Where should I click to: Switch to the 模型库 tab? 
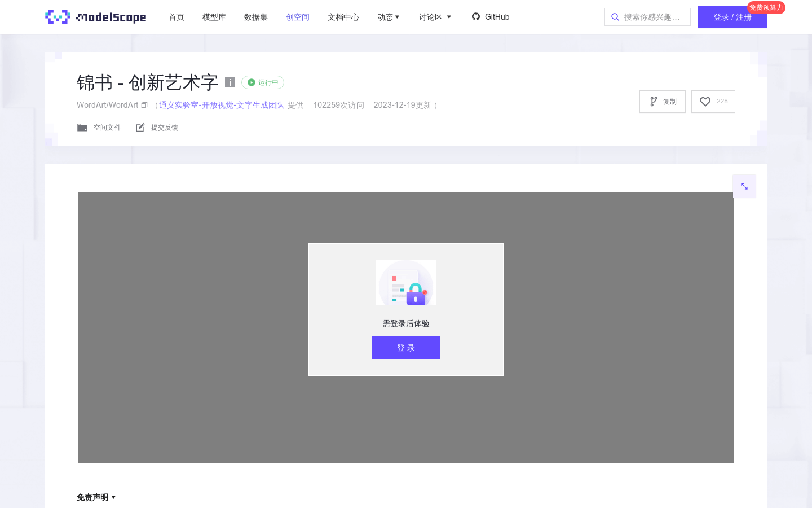pyautogui.click(x=214, y=17)
